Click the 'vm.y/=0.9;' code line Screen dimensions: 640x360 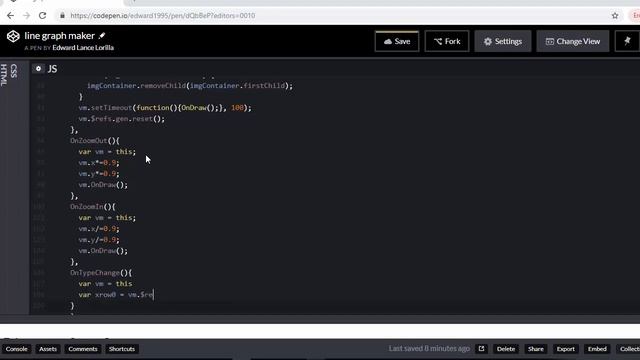(x=99, y=240)
